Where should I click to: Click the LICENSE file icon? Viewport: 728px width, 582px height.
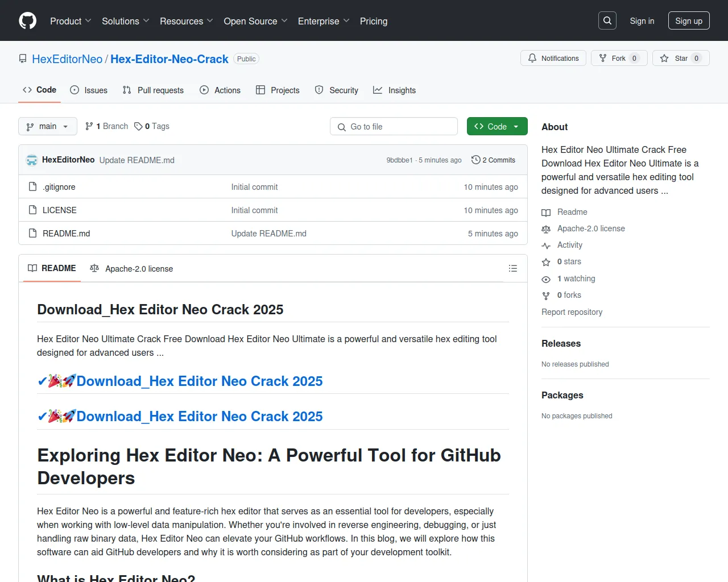tap(33, 210)
